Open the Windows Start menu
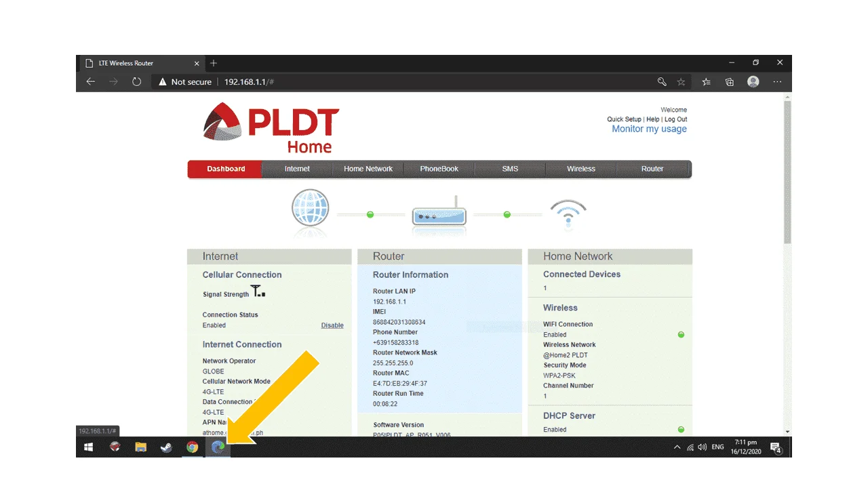The width and height of the screenshot is (868, 488). tap(88, 447)
